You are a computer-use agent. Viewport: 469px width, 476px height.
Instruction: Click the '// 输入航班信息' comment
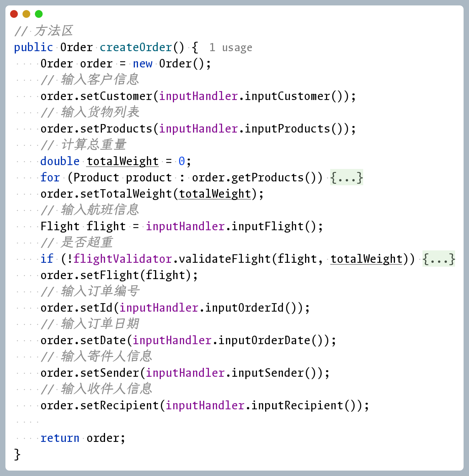[90, 210]
